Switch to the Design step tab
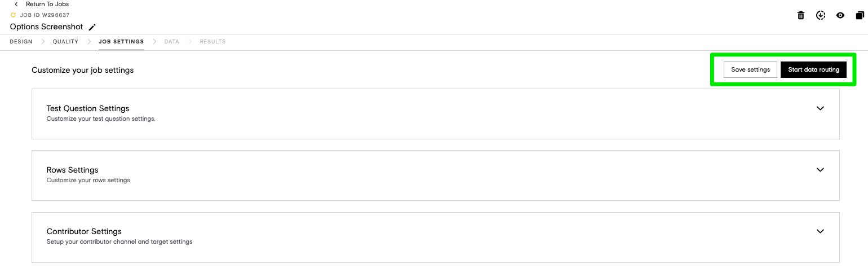Image resolution: width=868 pixels, height=277 pixels. 21,42
